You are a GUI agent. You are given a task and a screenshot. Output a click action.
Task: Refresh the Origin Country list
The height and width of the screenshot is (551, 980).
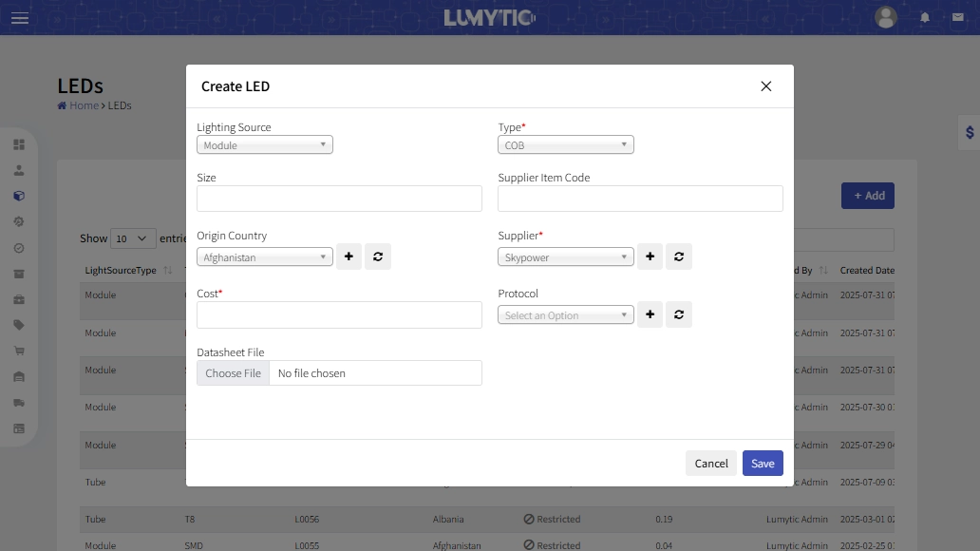pyautogui.click(x=378, y=256)
